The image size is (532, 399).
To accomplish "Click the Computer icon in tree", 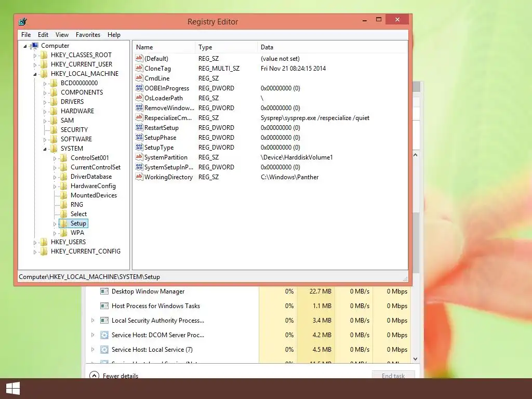I will [x=34, y=46].
